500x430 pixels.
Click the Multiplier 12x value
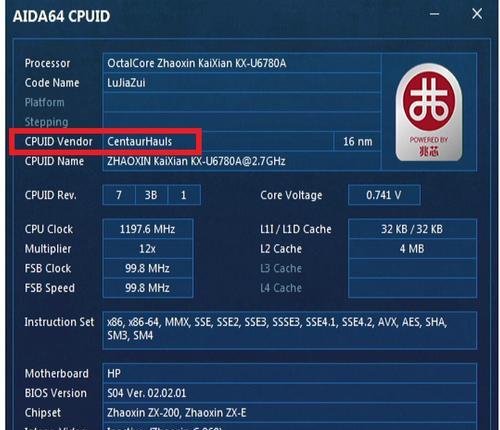click(148, 249)
